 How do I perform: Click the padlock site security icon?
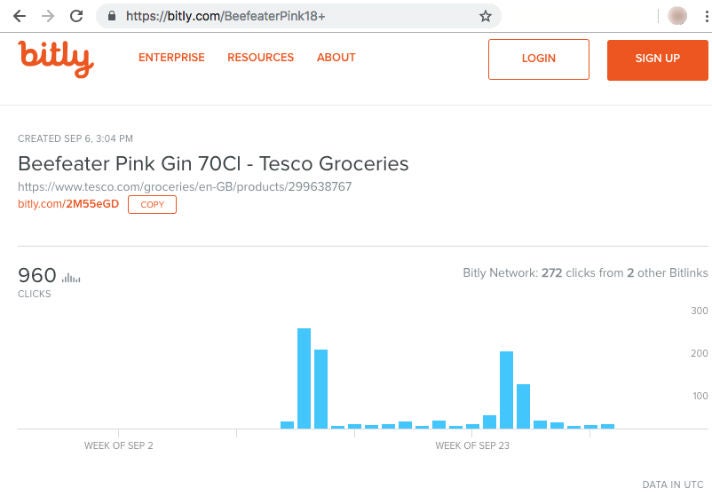tap(111, 16)
